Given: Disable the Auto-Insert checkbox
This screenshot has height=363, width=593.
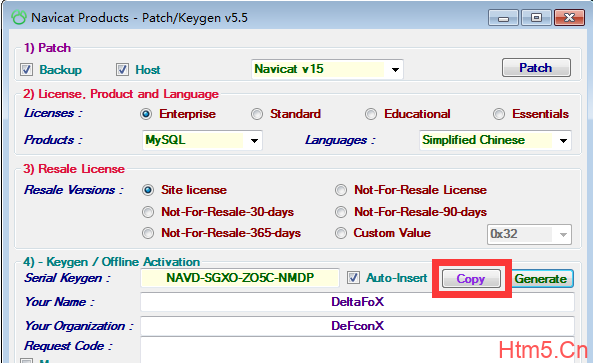Looking at the screenshot, I should [353, 278].
